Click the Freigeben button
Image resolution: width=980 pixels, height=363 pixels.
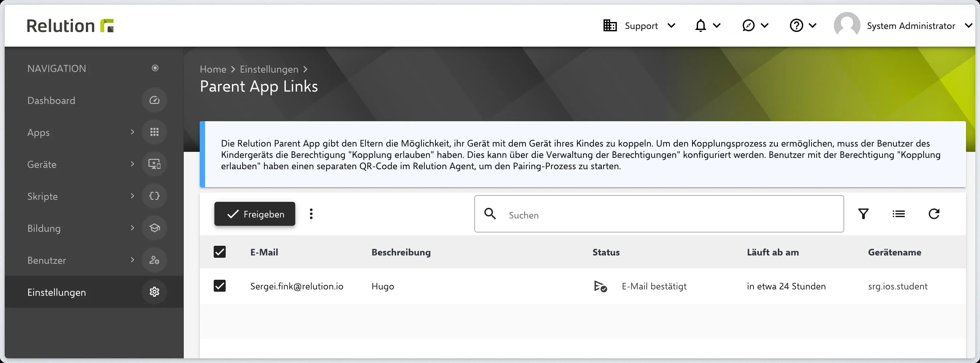255,214
